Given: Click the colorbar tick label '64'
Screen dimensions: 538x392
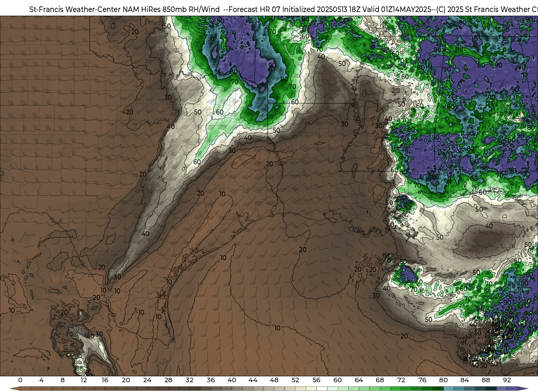Looking at the screenshot, I should click(x=359, y=380).
